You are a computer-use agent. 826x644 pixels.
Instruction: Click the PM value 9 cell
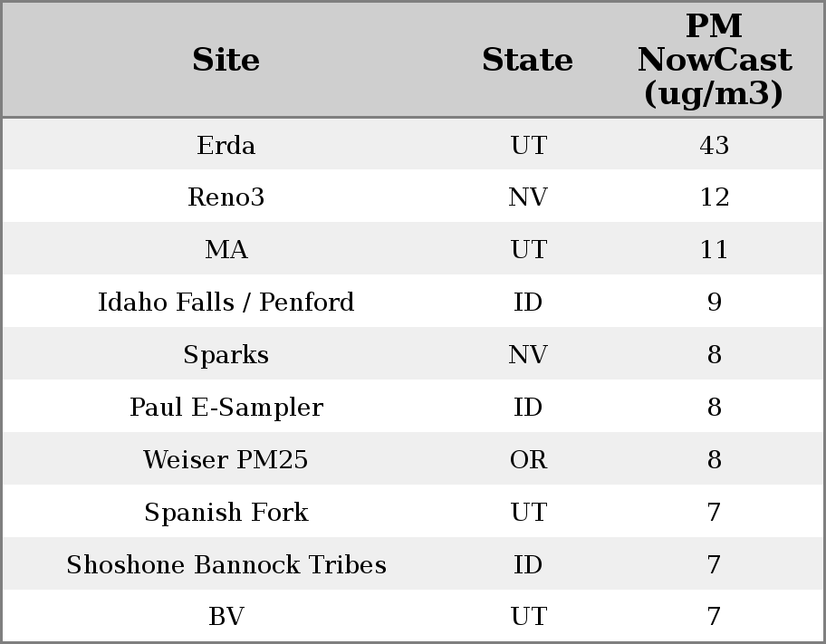[x=714, y=303]
